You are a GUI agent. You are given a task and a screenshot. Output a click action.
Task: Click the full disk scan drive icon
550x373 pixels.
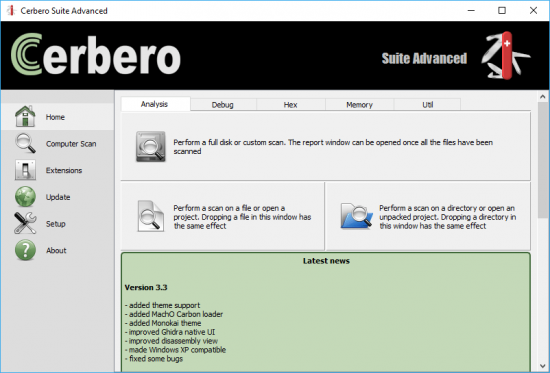[x=150, y=146]
